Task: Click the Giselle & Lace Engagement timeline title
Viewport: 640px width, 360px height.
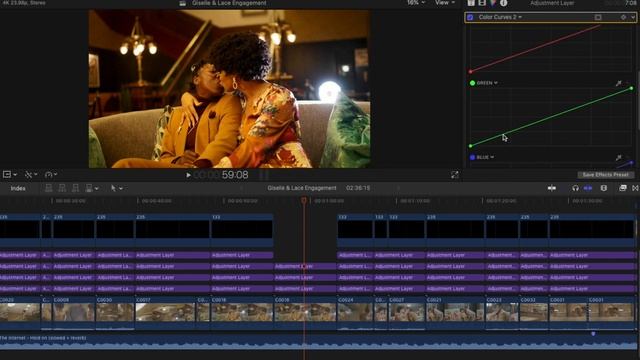Action: point(302,188)
